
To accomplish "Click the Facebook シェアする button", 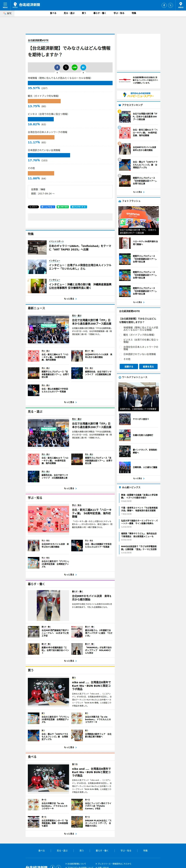I will [x=48, y=207].
